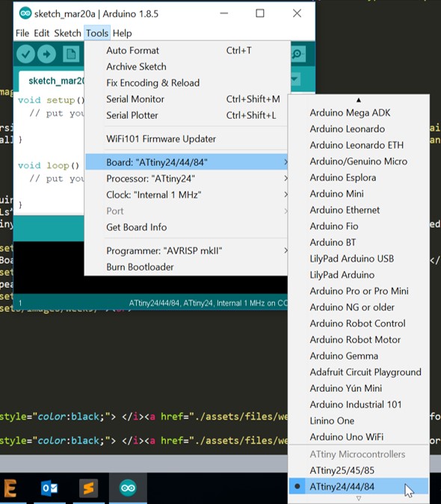Viewport: 441px width, 504px height.
Task: Open the Edit menu
Action: pos(41,33)
